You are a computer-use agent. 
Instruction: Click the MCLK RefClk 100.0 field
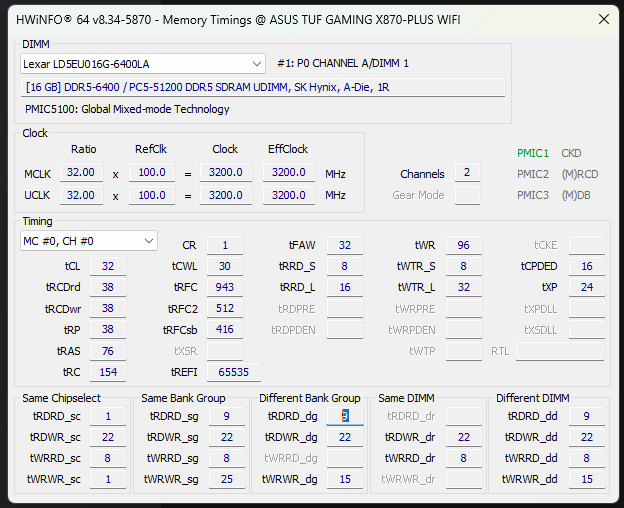tap(152, 172)
